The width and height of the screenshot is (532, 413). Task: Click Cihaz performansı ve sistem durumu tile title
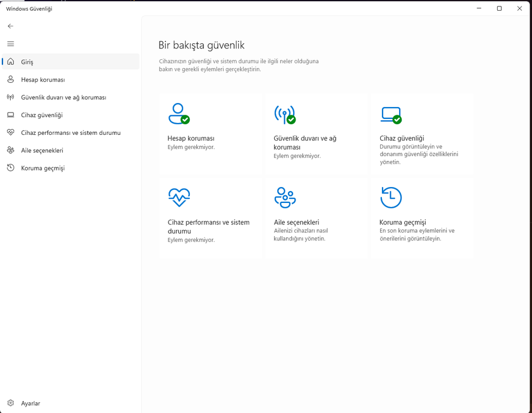coord(208,227)
